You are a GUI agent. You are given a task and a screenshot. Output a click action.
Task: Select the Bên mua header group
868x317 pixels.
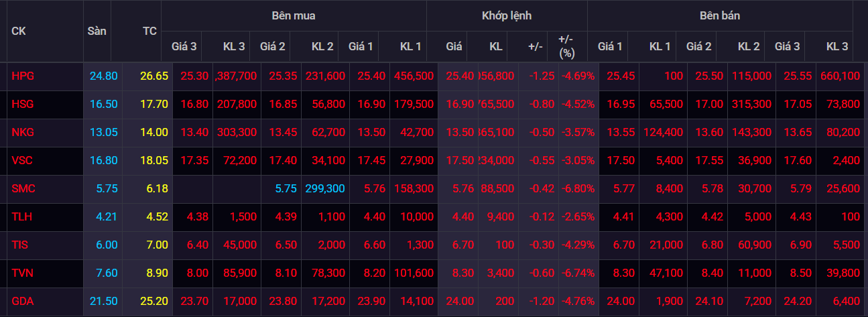click(294, 15)
